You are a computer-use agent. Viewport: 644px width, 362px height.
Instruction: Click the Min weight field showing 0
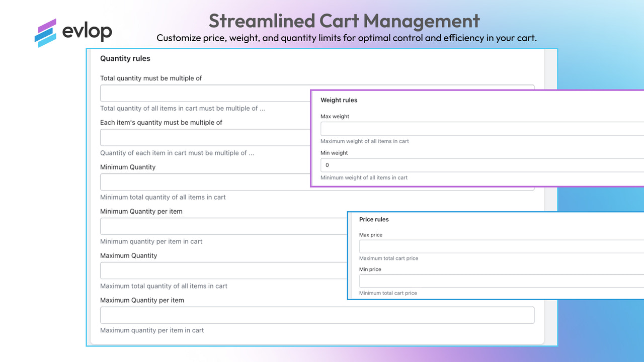point(478,165)
